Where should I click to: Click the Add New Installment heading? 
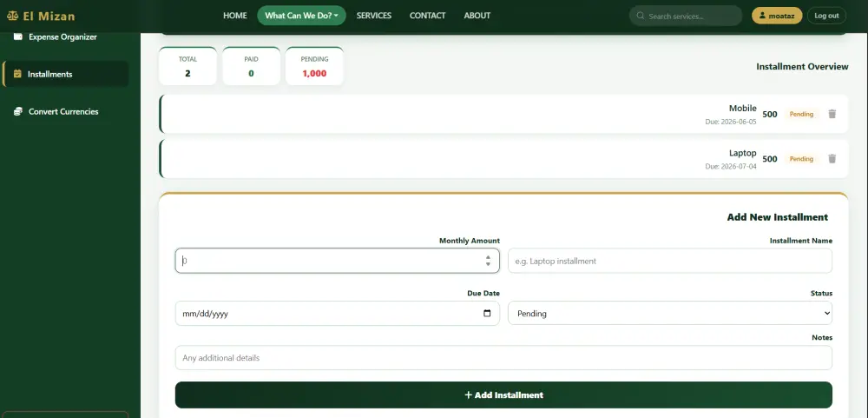click(x=777, y=217)
